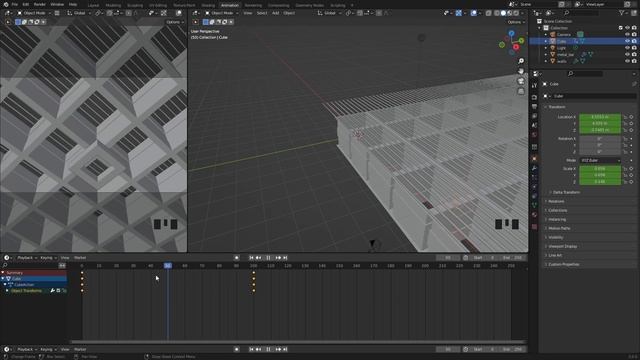Switch to the Rendering workspace tab
This screenshot has width=640, height=360.
pyautogui.click(x=253, y=5)
